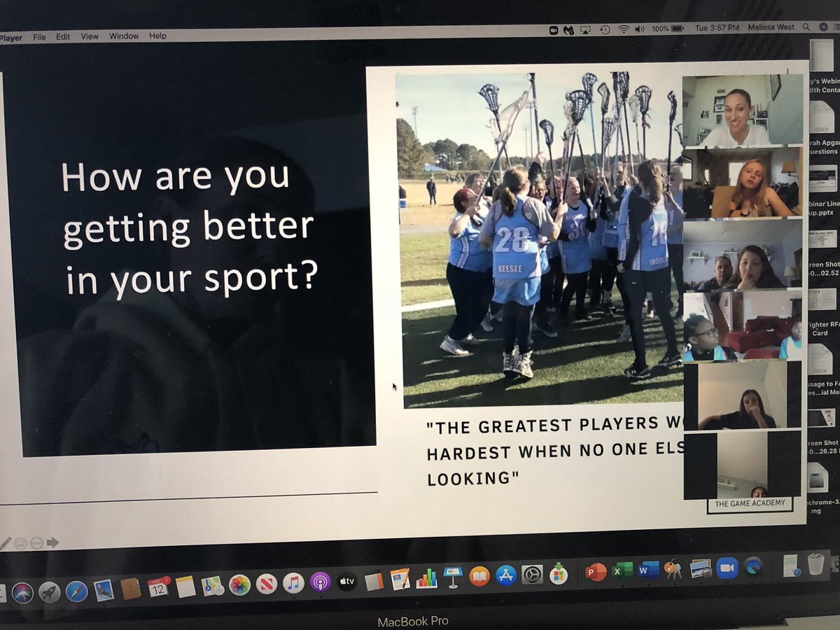
Task: Open the View menu
Action: pyautogui.click(x=90, y=36)
